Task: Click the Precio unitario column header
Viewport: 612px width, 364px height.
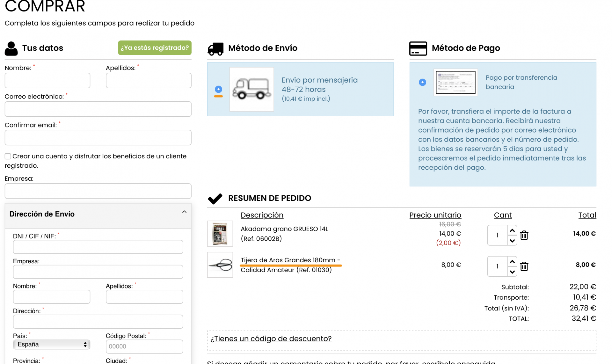Action: coord(435,215)
